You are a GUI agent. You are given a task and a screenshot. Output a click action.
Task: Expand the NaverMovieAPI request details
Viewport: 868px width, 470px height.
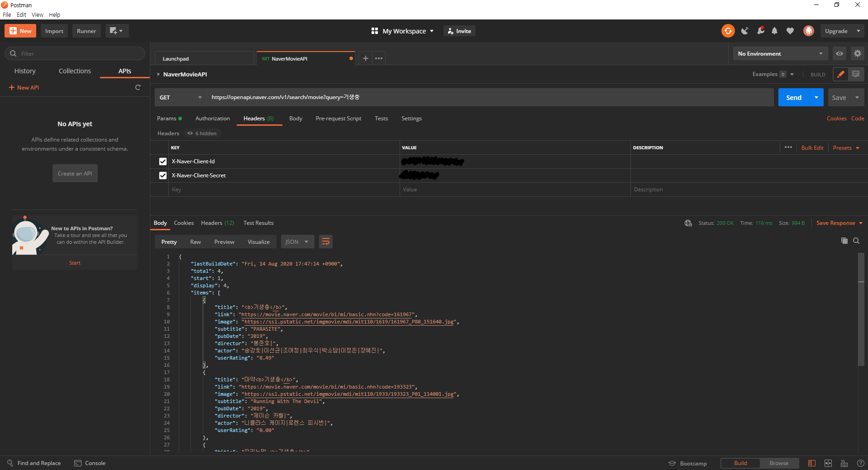click(158, 74)
